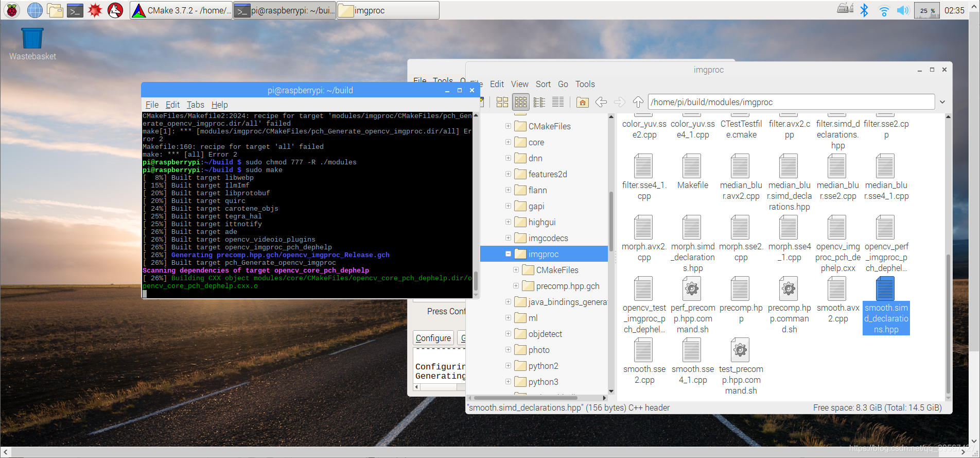The height and width of the screenshot is (458, 980).
Task: Open the path history dropdown arrow
Action: point(942,102)
